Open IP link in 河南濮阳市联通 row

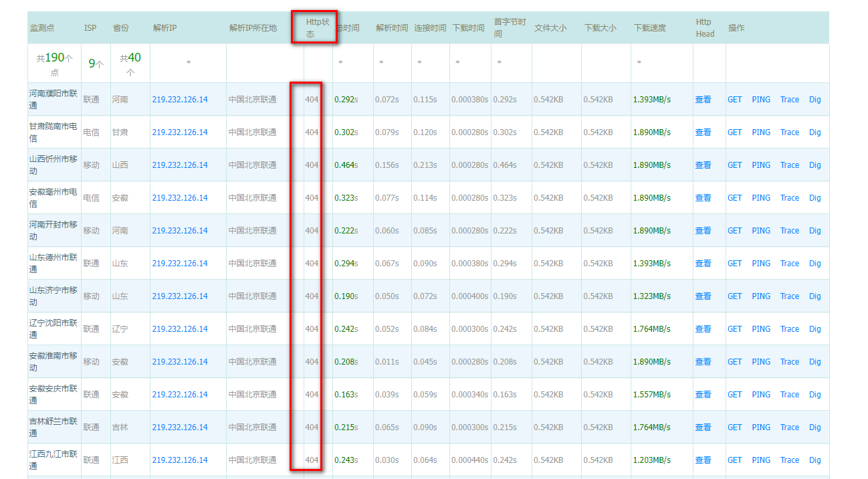click(180, 100)
